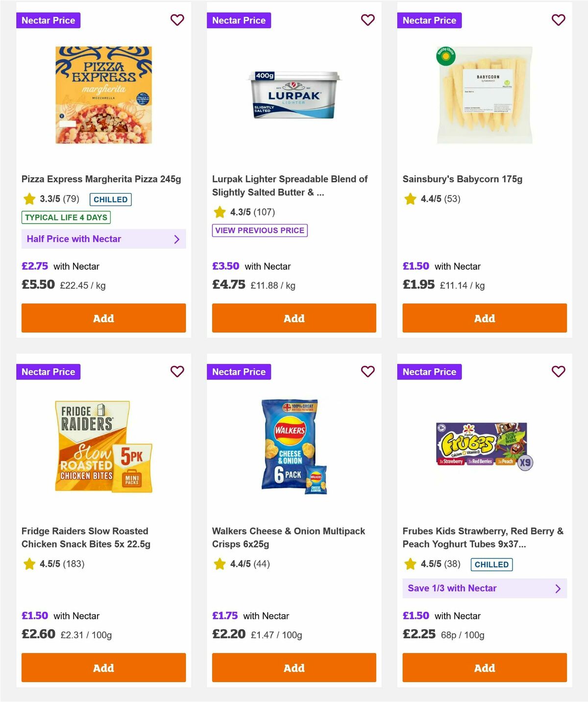Screen dimensions: 588x702
Task: Favorite the Fridge Raiders Chicken Snack Bites
Action: 177,371
